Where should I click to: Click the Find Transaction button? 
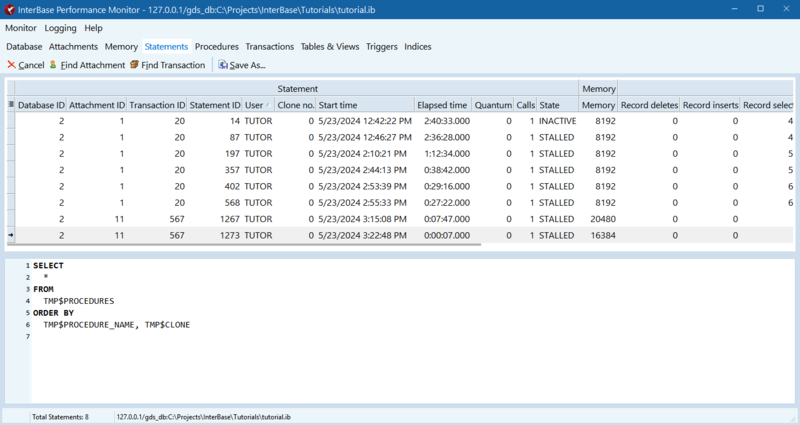click(x=167, y=65)
